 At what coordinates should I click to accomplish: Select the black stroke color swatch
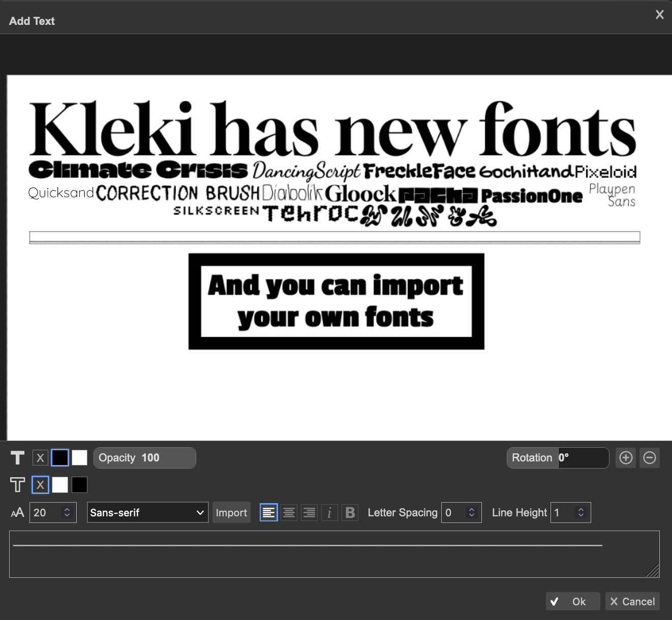[79, 485]
